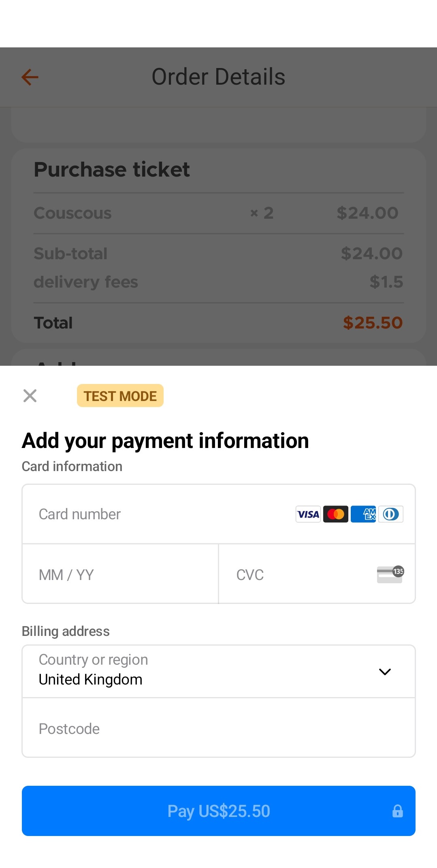The width and height of the screenshot is (437, 868).
Task: Click the Mastercard logo
Action: point(335,514)
